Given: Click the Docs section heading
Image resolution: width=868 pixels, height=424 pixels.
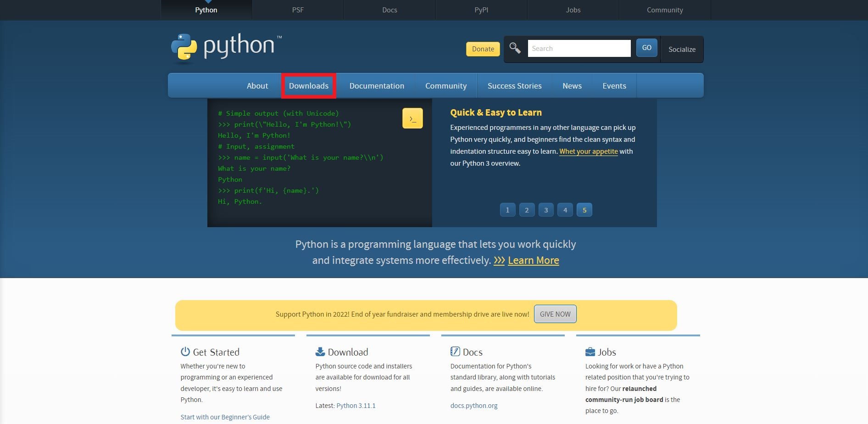Looking at the screenshot, I should (x=473, y=352).
